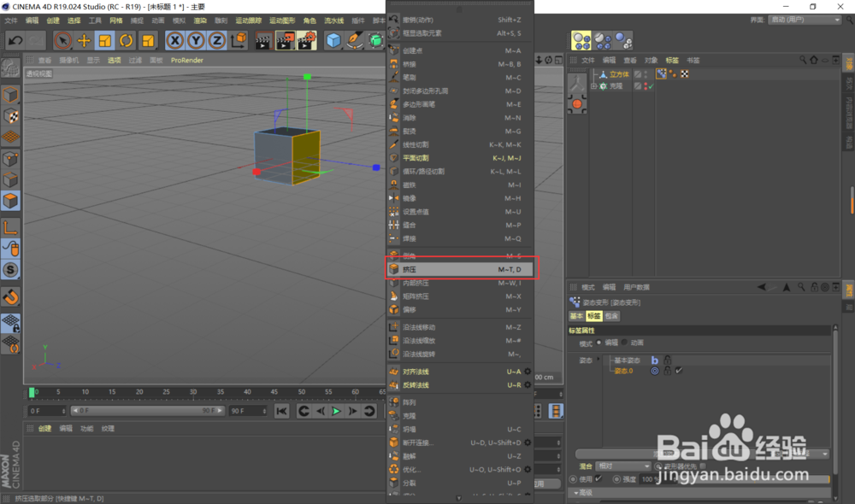Screen dimensions: 855x504
Task: Select the Live Selection arrow tool
Action: 62,40
